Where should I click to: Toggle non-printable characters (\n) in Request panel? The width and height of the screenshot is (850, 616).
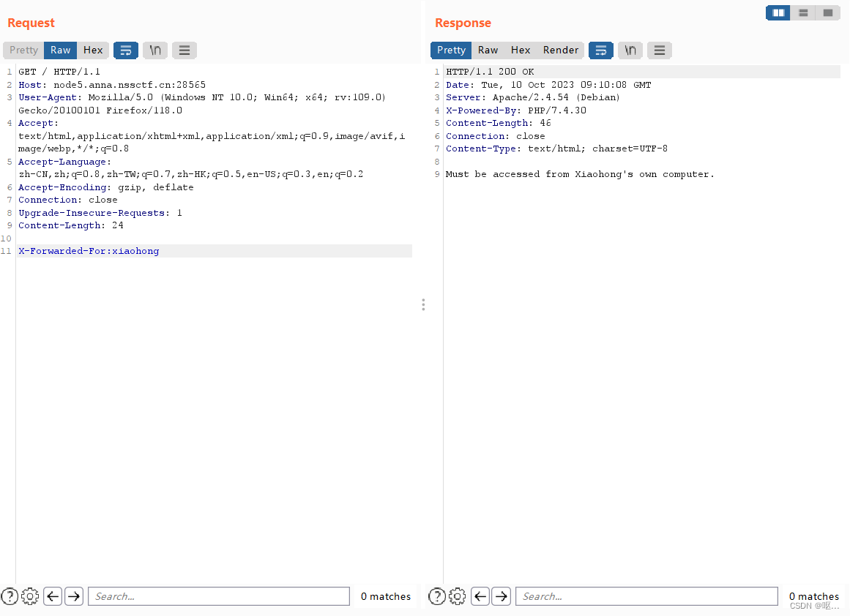coord(155,50)
